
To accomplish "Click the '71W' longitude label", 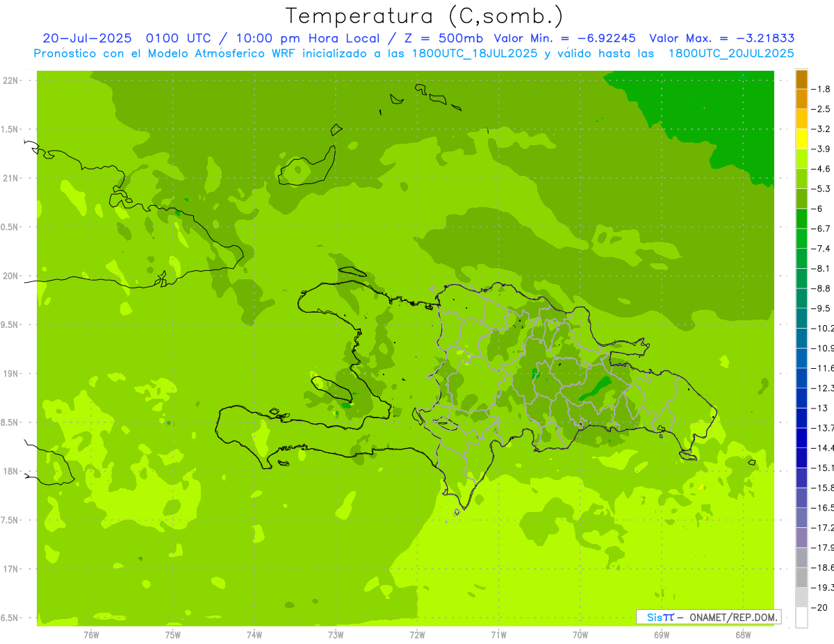I will pyautogui.click(x=498, y=634).
